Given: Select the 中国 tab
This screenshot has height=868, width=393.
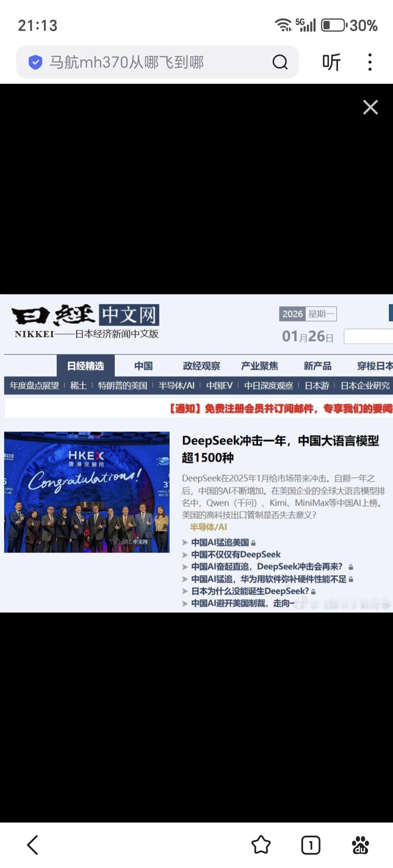Looking at the screenshot, I should tap(143, 366).
